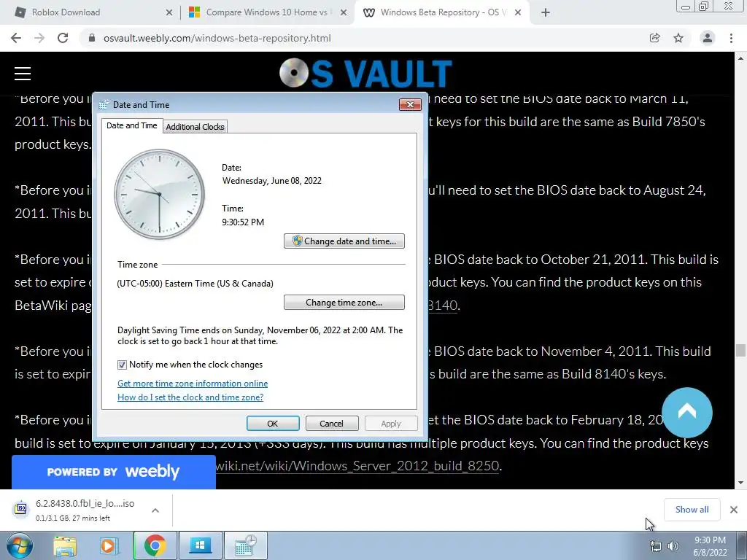Screen dimensions: 747x560
Task: Click Change time zone button
Action: [x=344, y=303]
